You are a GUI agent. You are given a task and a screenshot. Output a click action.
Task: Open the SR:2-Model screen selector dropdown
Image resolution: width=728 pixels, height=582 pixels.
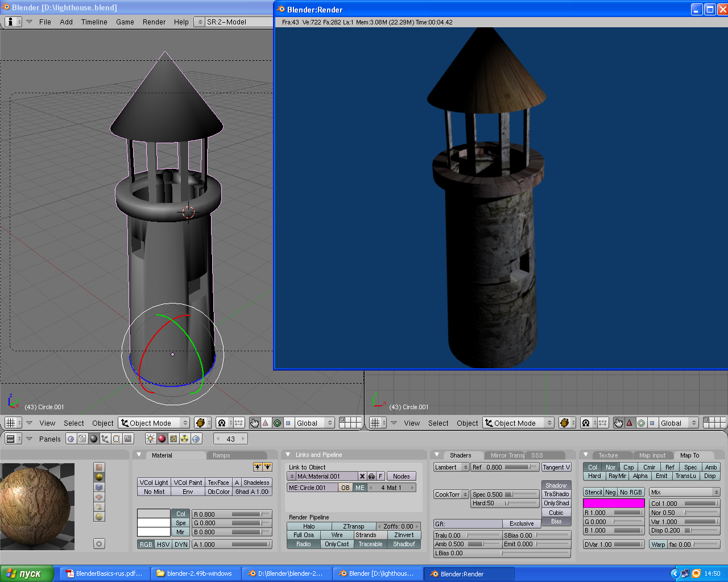[200, 22]
